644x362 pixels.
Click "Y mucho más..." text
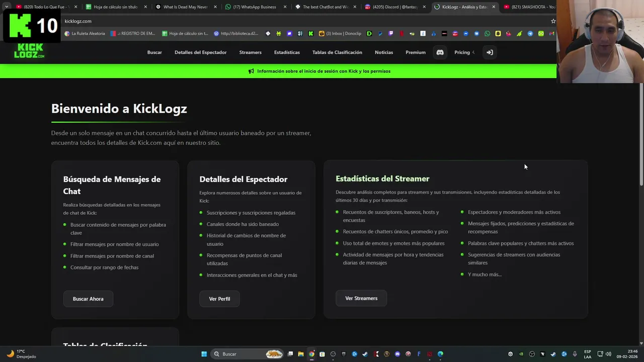tap(485, 275)
